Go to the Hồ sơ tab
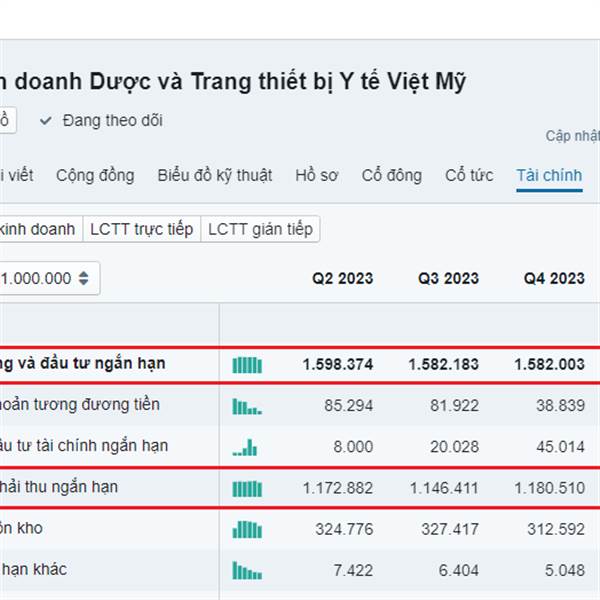This screenshot has height=600, width=600. point(316,176)
